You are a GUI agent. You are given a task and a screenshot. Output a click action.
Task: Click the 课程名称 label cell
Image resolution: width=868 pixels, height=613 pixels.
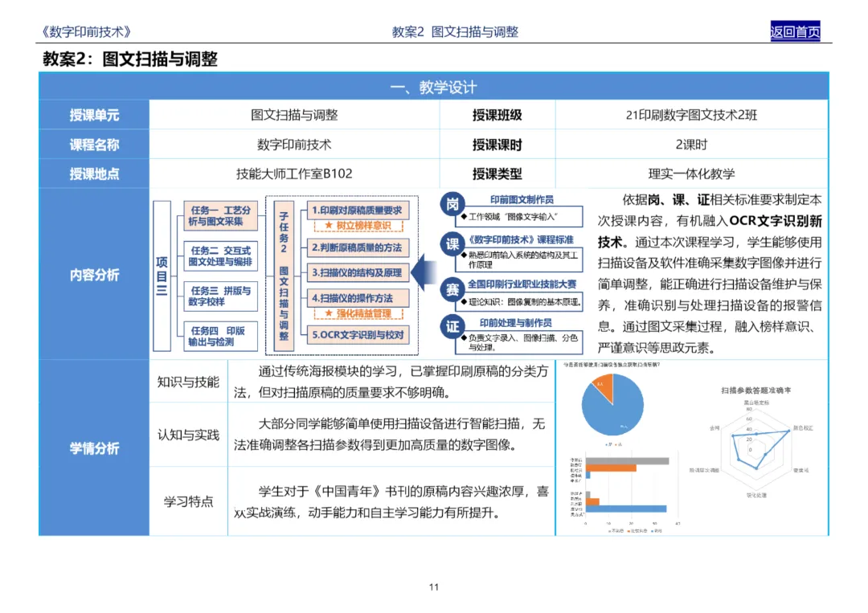tap(94, 145)
